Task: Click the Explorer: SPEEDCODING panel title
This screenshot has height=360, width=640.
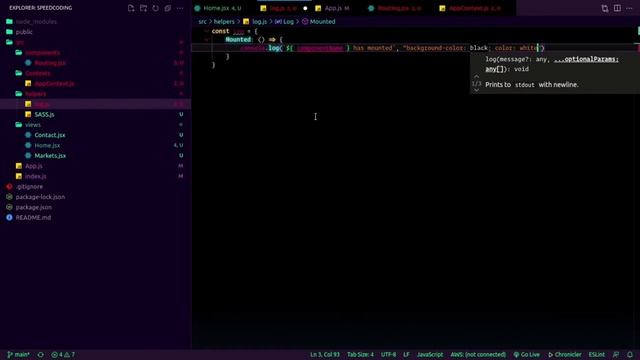Action: pyautogui.click(x=40, y=8)
